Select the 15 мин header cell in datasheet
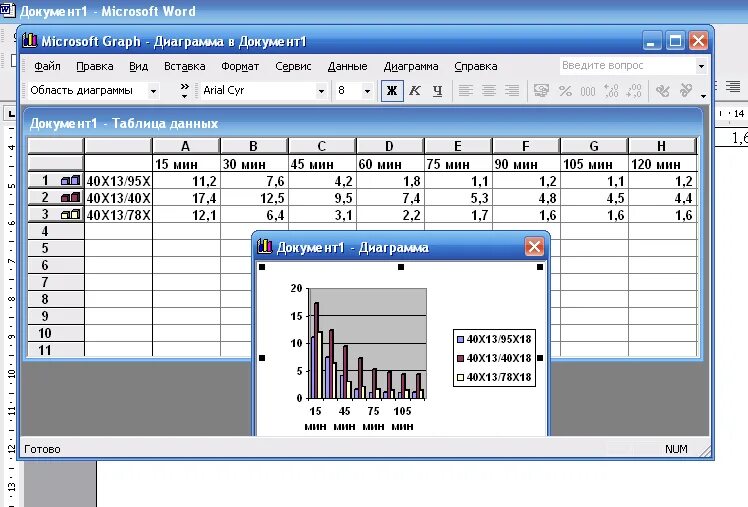 tap(186, 164)
